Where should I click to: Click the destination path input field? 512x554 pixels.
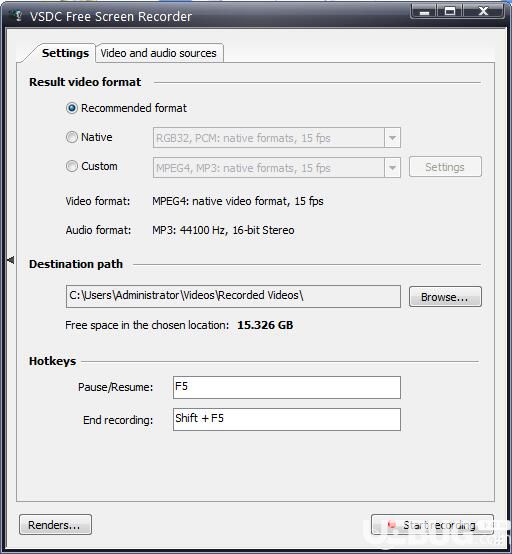(x=233, y=296)
